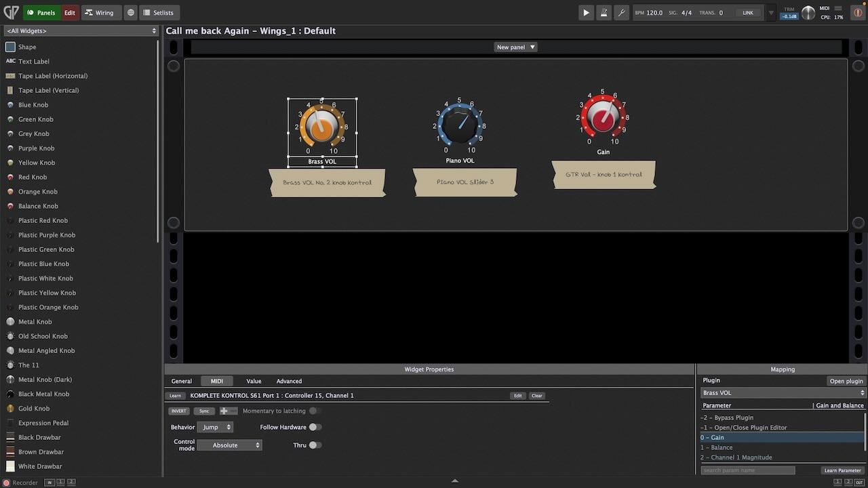
Task: Open the tuner fork icon
Action: click(621, 12)
